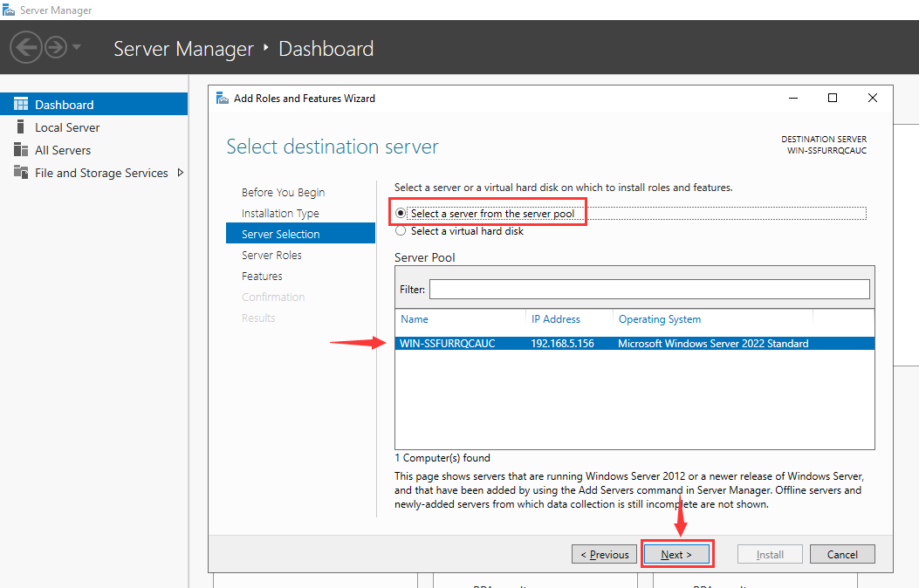This screenshot has width=919, height=588.
Task: Click the All Servers icon
Action: 21,150
